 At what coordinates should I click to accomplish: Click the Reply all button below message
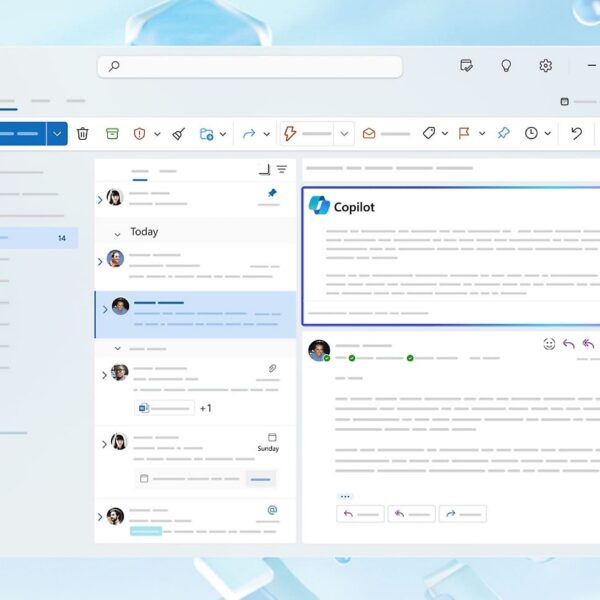[x=412, y=514]
